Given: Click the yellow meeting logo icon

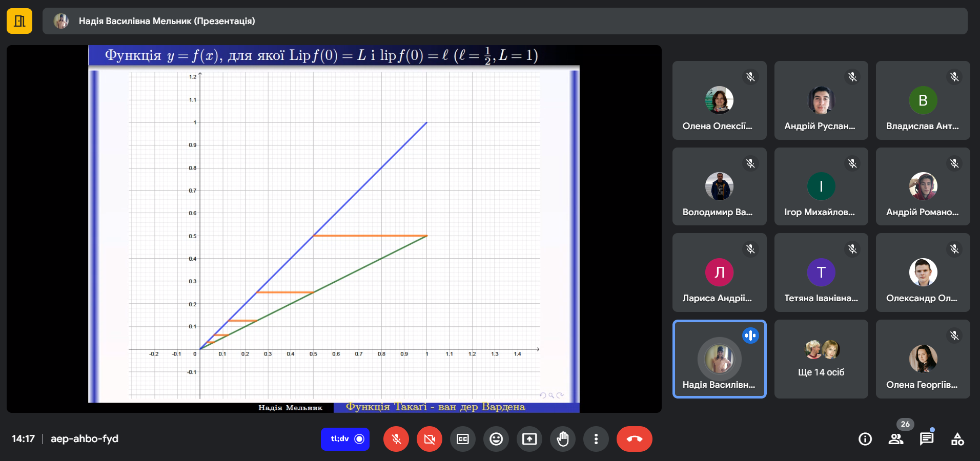Looking at the screenshot, I should 19,21.
